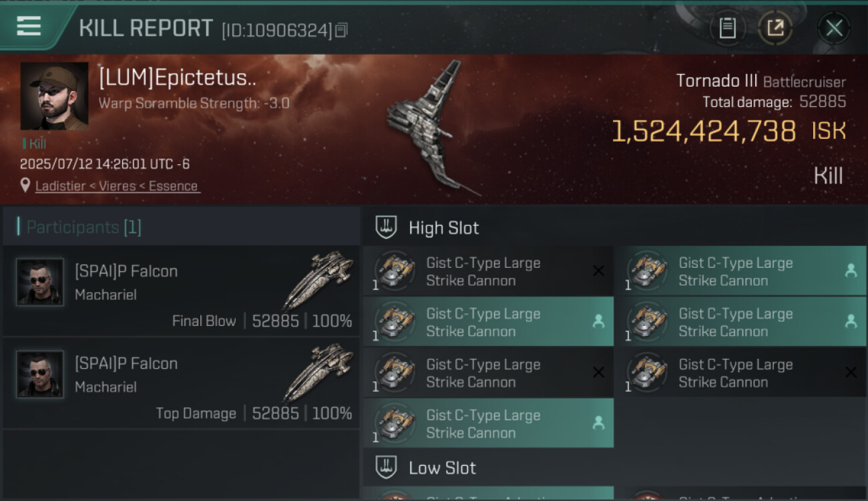Click the X mark on bottom right cannon

tap(851, 372)
